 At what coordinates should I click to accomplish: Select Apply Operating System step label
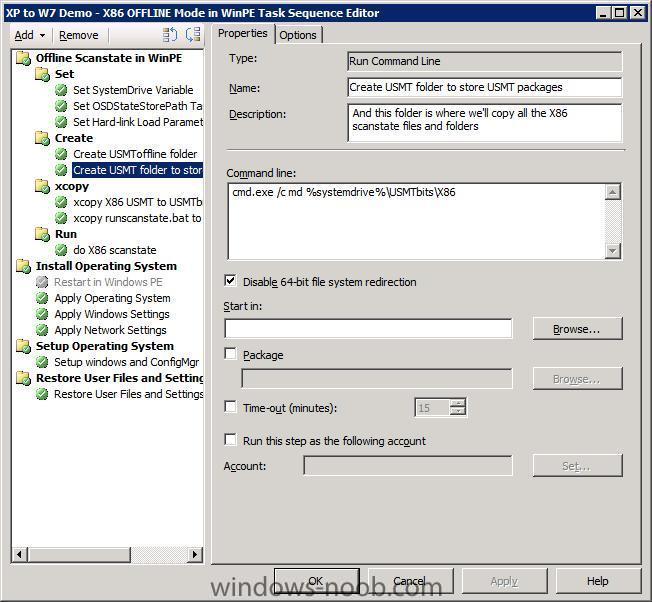pos(112,298)
